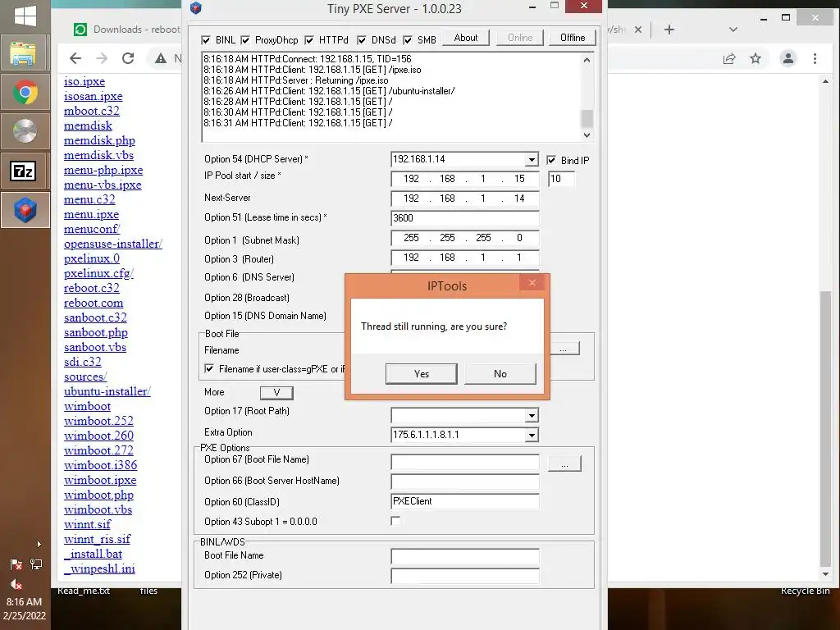Viewport: 840px width, 630px height.
Task: Click the About button
Action: click(466, 38)
